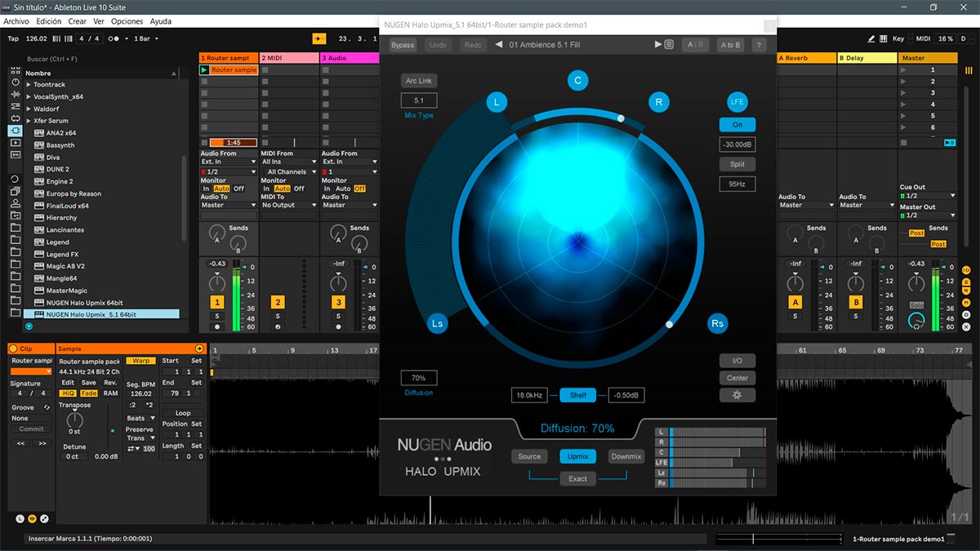Toggle the Fade button
The height and width of the screenshot is (551, 980).
88,393
